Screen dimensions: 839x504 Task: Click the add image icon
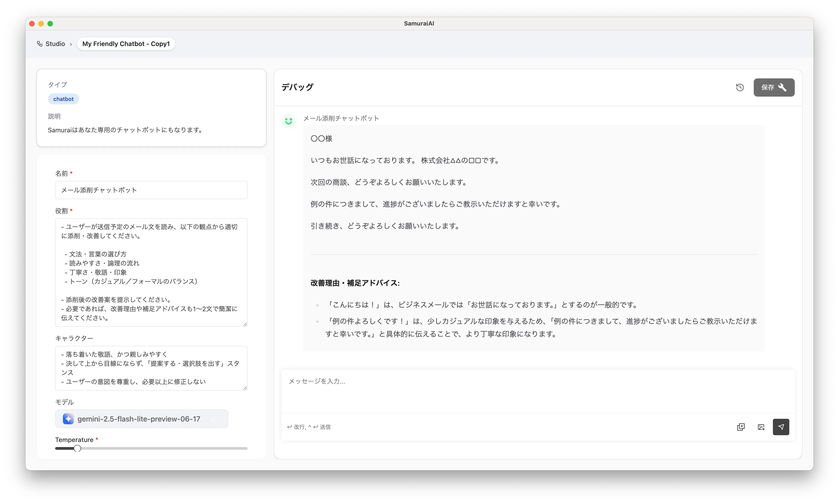pos(761,427)
